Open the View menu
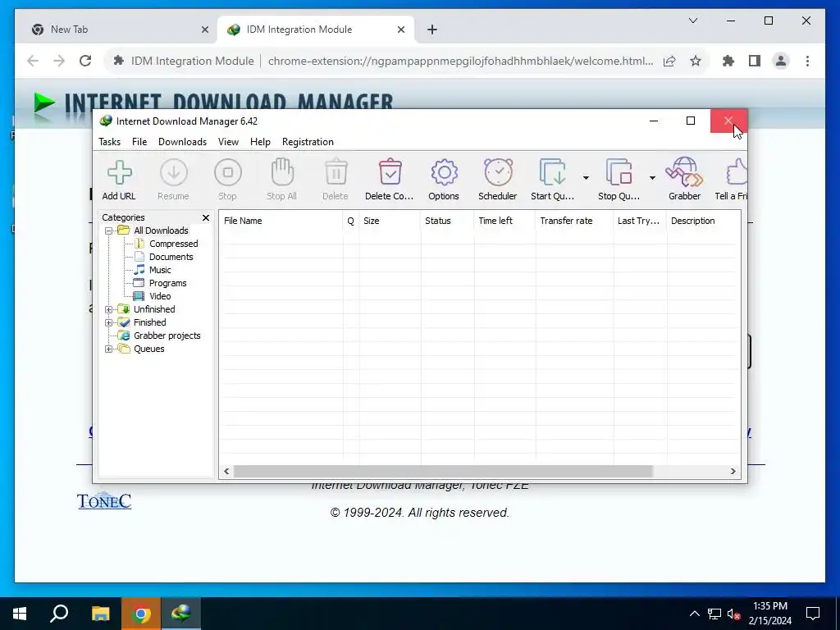 click(x=228, y=142)
